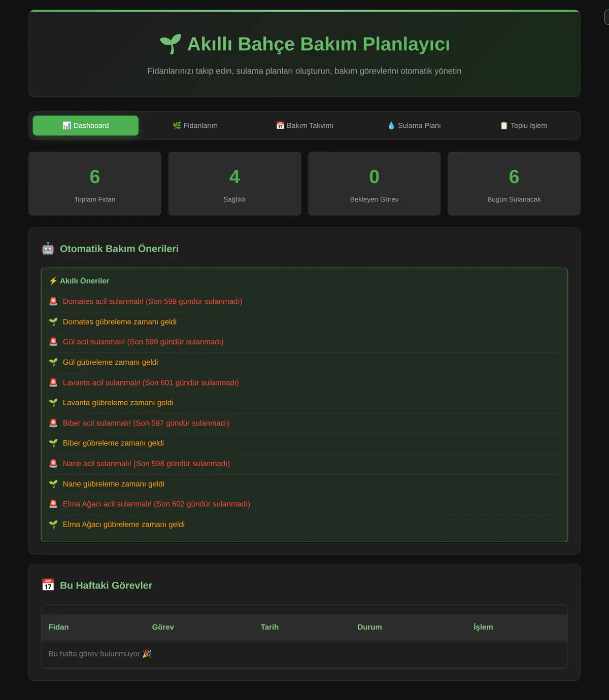Click the 'Elma Ağacı gübreleme zamanı geldi' text
609x700 pixels.
(124, 524)
